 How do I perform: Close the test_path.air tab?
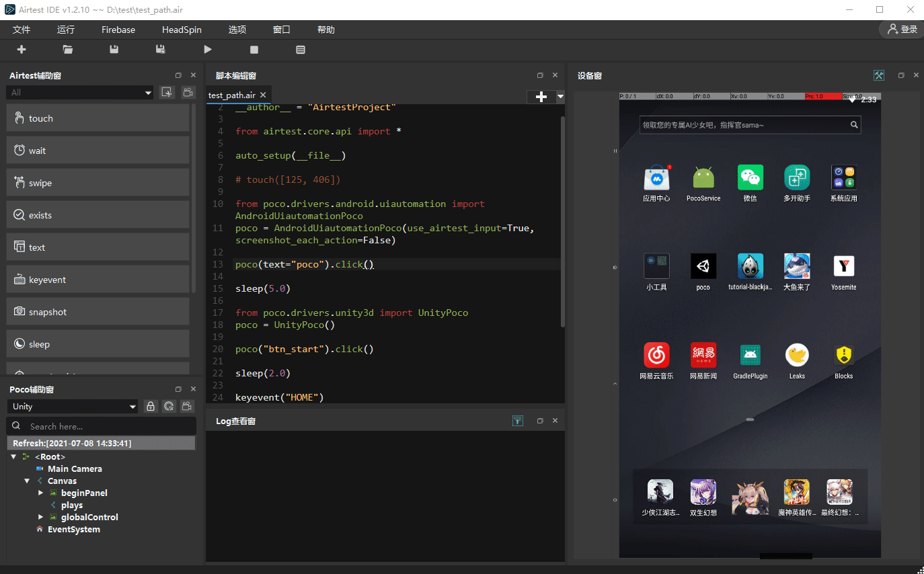[263, 95]
